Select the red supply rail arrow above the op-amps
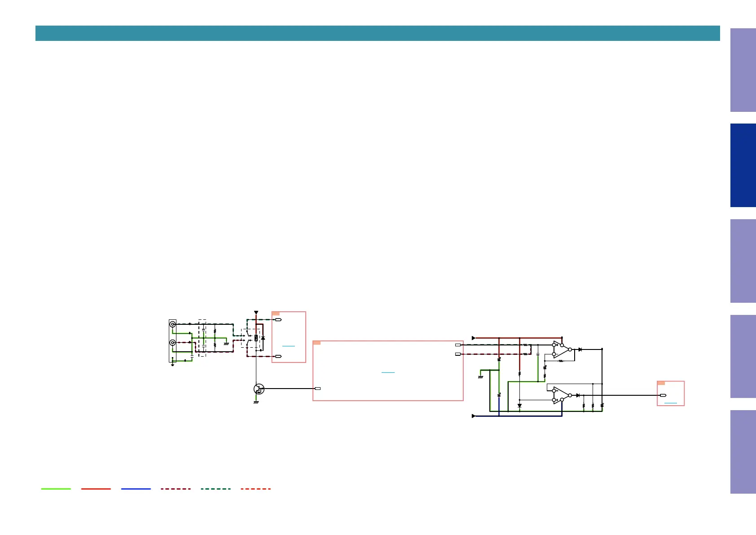756x535 pixels. pyautogui.click(x=474, y=338)
